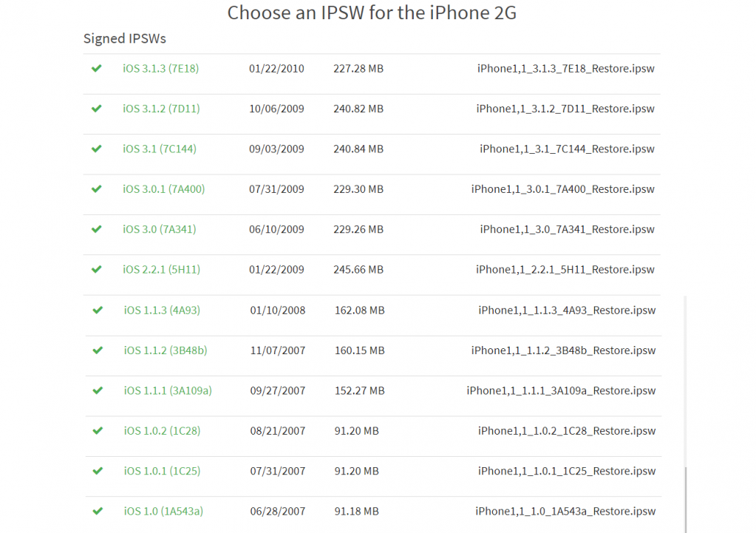Select the iOS 3.0 (7A341) firmware link
This screenshot has width=756, height=533.
coord(159,229)
